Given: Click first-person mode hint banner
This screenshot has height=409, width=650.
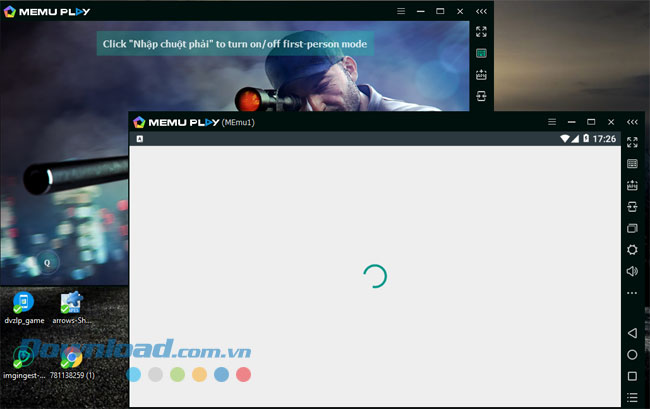Looking at the screenshot, I should (x=235, y=44).
